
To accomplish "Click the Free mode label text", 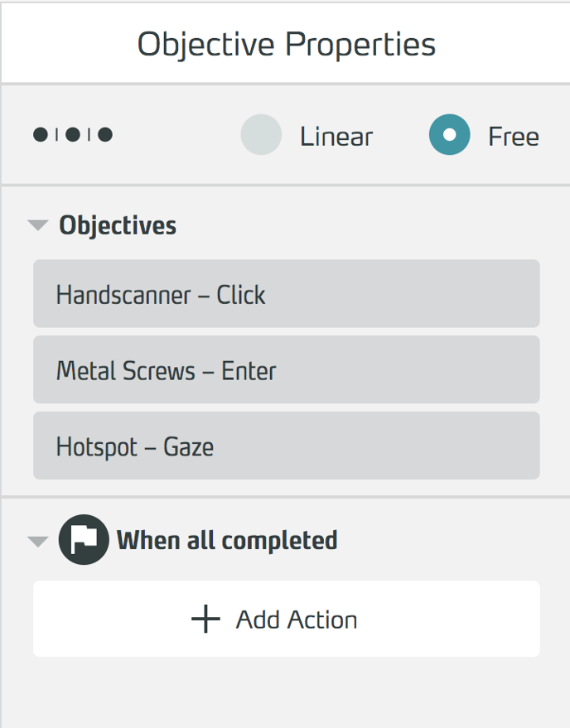I will coord(514,137).
